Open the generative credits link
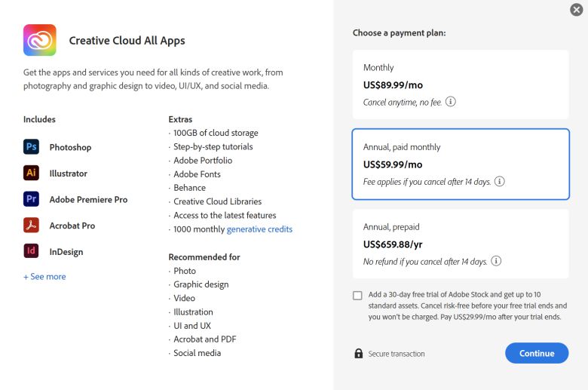Viewport: 588px width, 390px height. (259, 229)
